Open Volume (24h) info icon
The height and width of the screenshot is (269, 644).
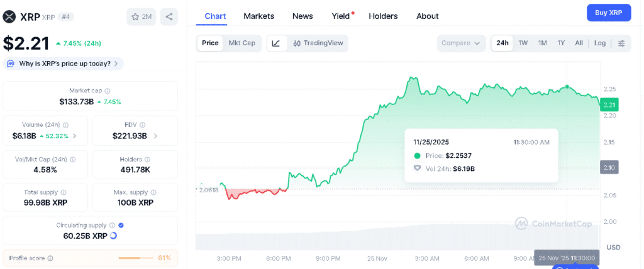click(x=65, y=125)
